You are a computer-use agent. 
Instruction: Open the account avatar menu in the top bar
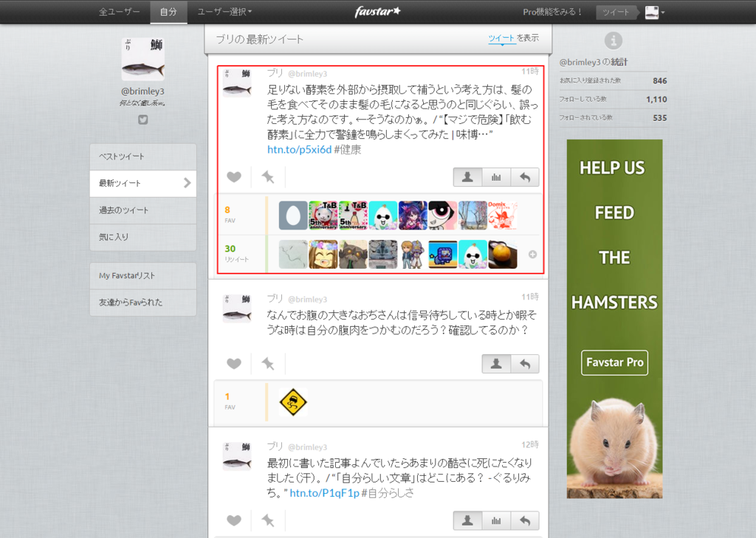coord(655,12)
